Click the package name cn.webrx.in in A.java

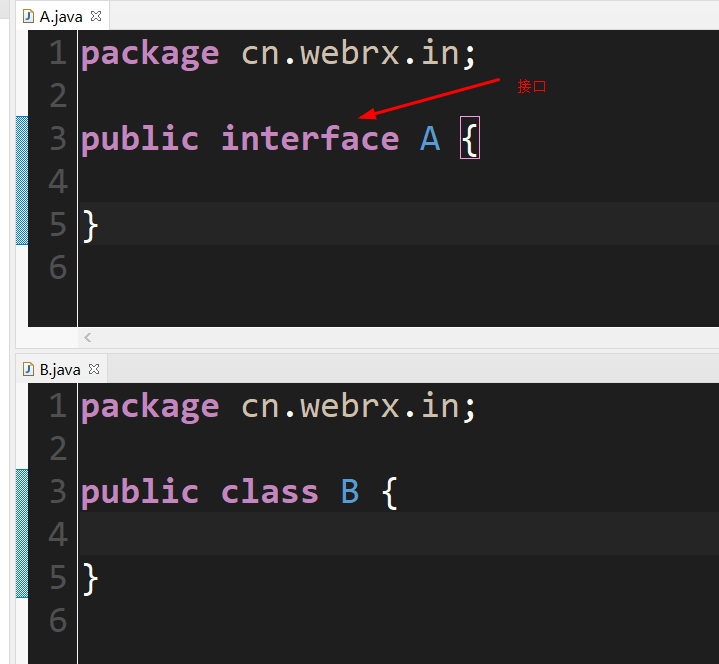click(x=351, y=53)
